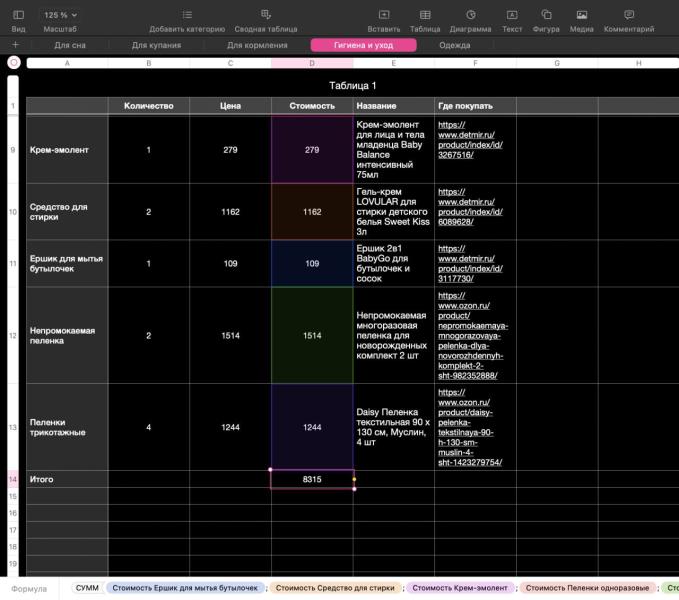Click the Сводная таблица pivot table icon

pyautogui.click(x=266, y=15)
